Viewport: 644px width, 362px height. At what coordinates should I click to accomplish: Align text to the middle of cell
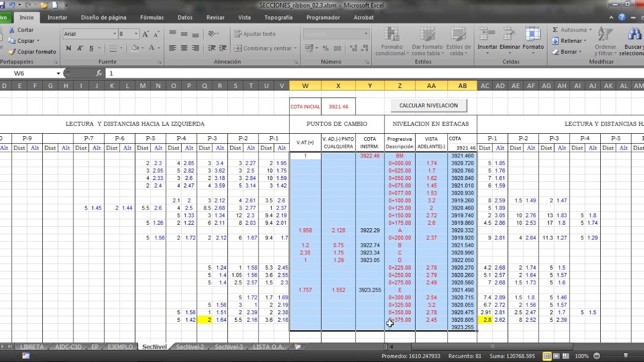click(x=184, y=34)
